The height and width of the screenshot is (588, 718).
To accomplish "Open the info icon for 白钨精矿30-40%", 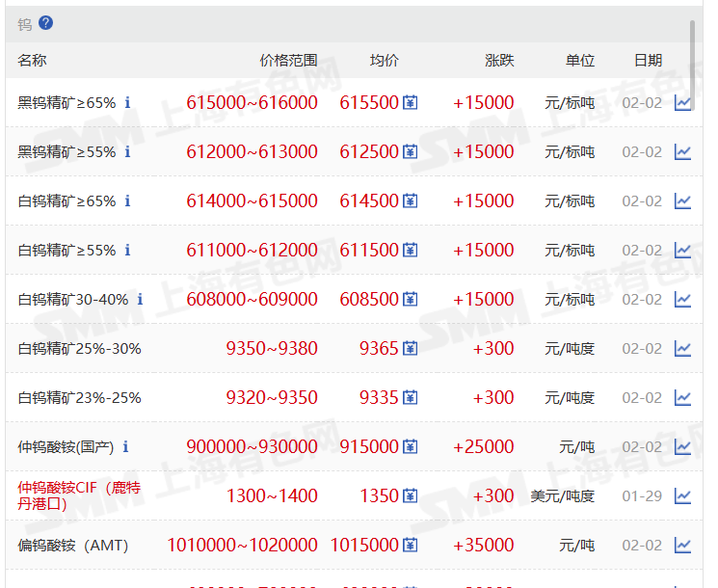I will click(x=140, y=299).
